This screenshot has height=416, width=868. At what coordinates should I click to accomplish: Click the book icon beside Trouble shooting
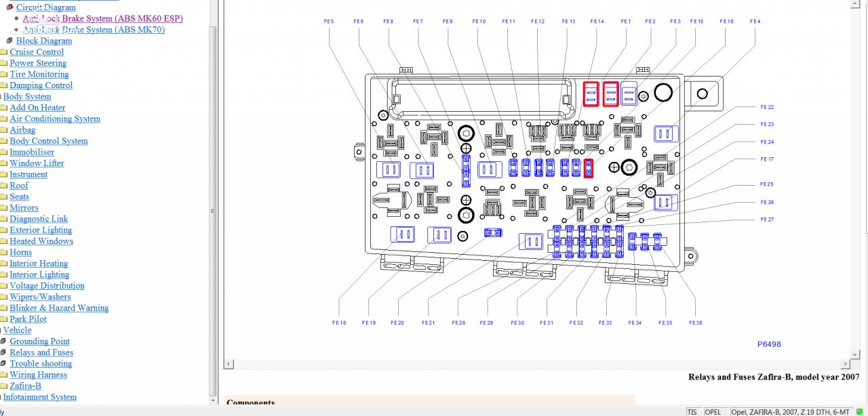[3, 364]
